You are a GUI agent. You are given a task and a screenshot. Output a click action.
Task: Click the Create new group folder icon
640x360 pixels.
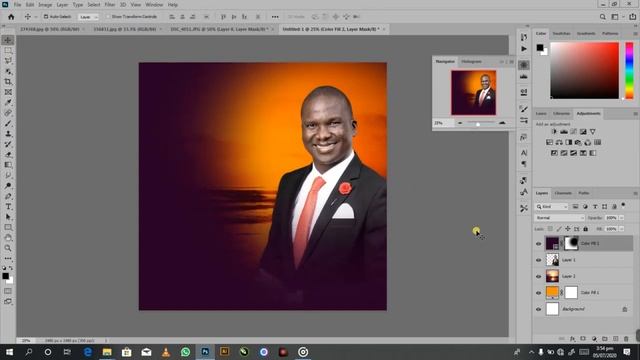pyautogui.click(x=604, y=339)
